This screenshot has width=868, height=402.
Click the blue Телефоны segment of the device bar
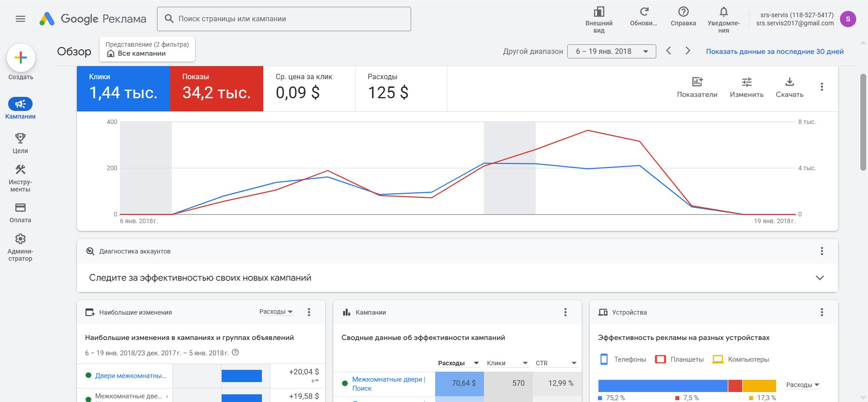click(x=663, y=386)
